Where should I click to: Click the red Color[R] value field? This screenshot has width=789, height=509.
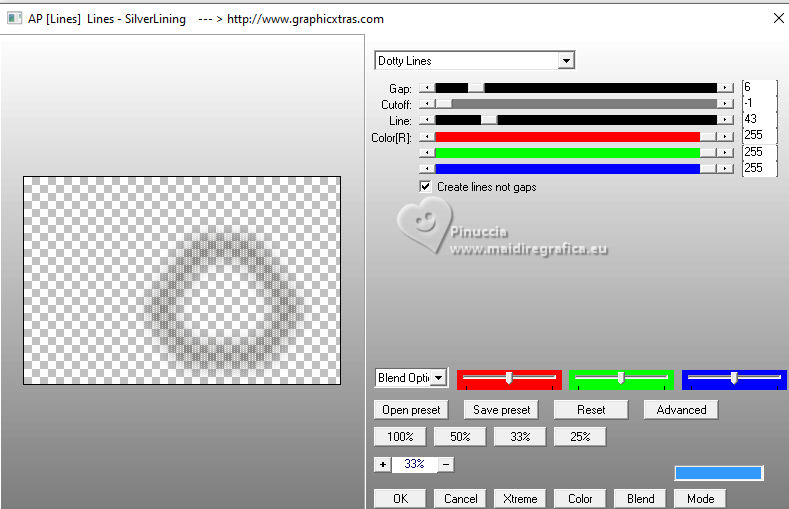pyautogui.click(x=760, y=135)
